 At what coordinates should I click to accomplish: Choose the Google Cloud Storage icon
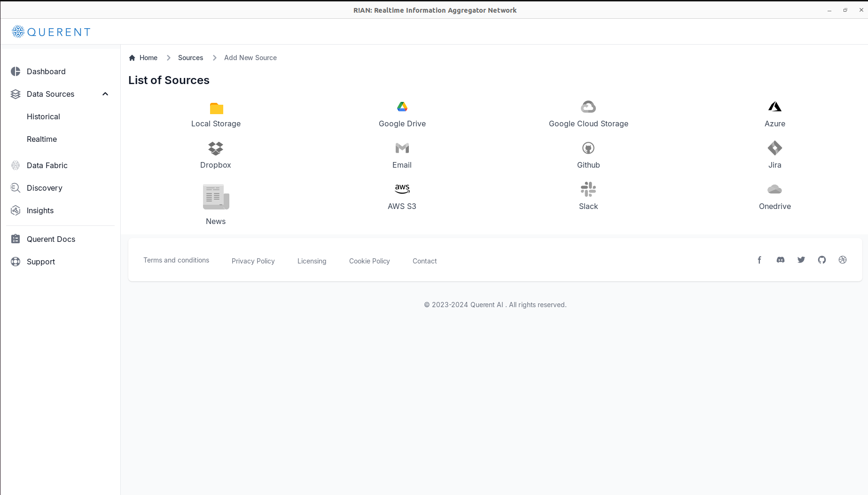pos(588,107)
